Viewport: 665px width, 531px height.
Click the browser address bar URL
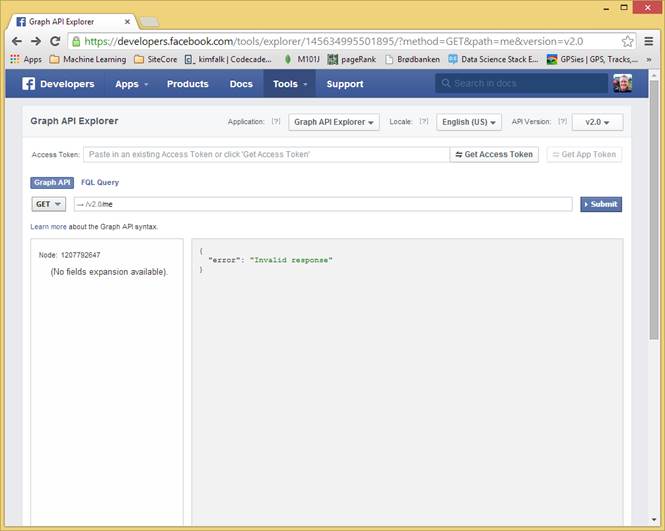pos(333,41)
